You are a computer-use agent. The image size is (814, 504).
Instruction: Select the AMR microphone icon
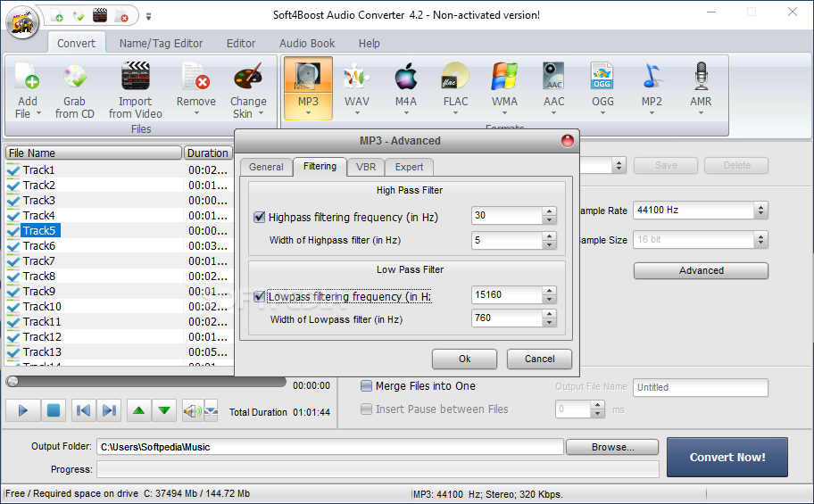click(x=701, y=77)
